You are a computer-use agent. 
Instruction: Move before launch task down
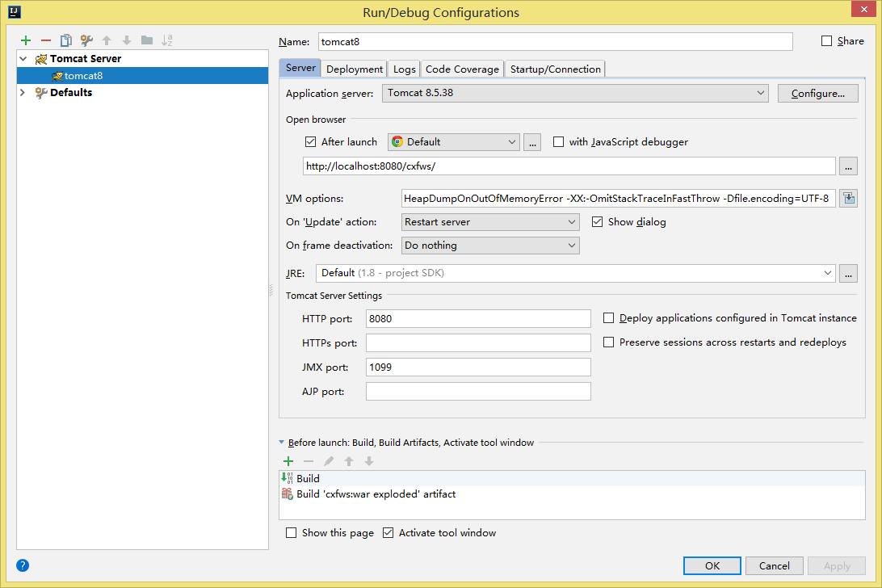pos(369,461)
